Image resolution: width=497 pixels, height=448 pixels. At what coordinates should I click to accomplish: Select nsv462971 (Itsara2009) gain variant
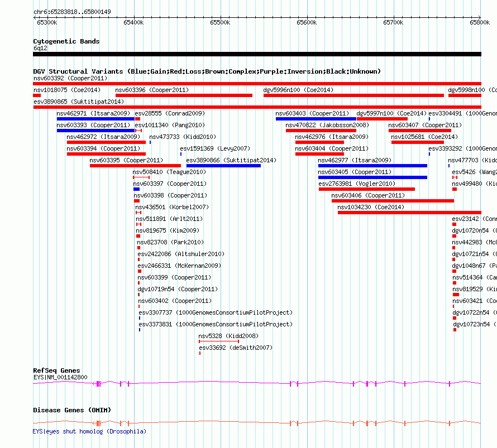pos(95,119)
